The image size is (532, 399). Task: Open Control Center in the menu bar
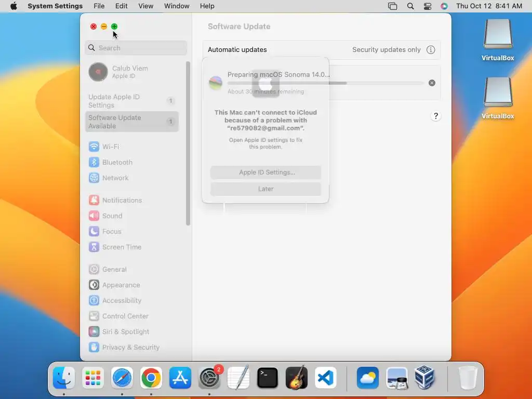coord(428,6)
